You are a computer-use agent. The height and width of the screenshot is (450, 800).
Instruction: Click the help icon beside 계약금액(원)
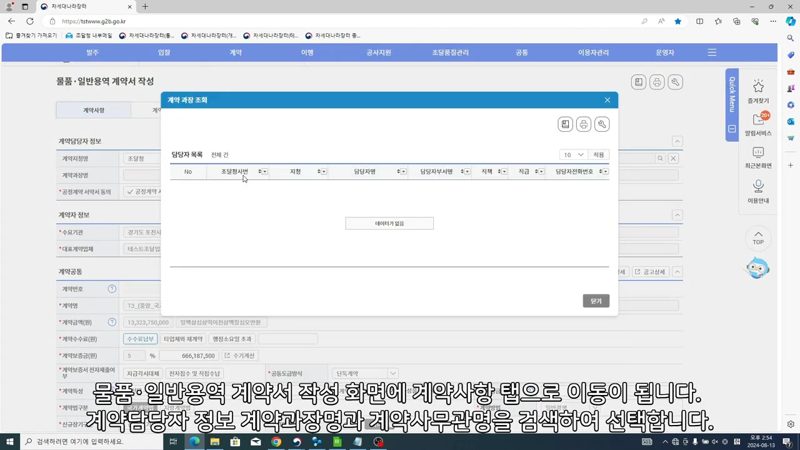coord(112,322)
